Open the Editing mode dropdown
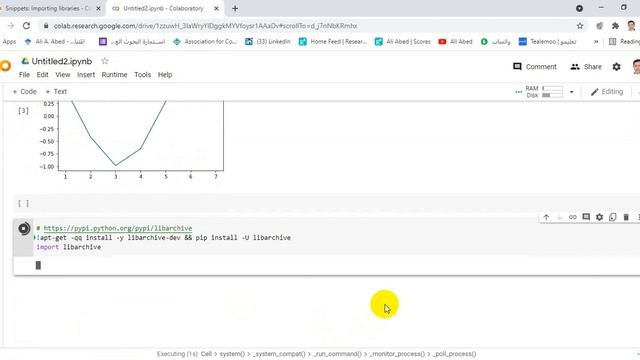The width and height of the screenshot is (640, 360). pos(607,92)
